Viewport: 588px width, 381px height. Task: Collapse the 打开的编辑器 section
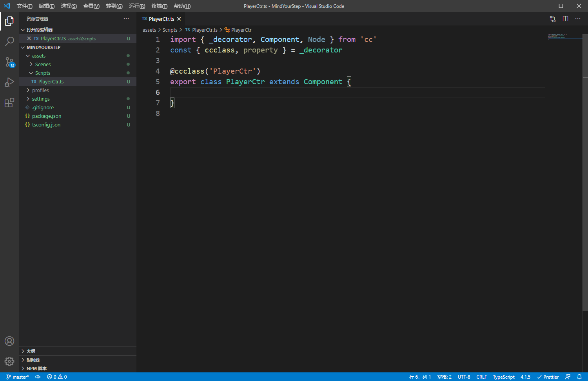click(78, 30)
